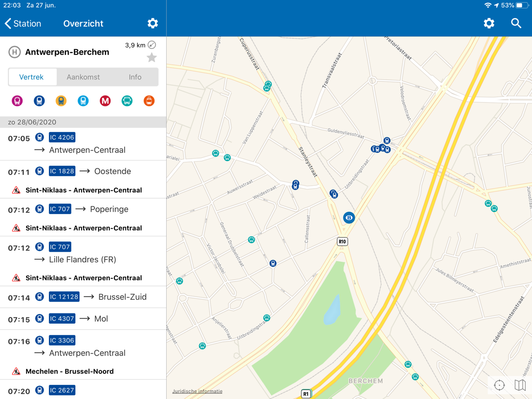Open the map search magnifier
The image size is (532, 399).
[516, 23]
